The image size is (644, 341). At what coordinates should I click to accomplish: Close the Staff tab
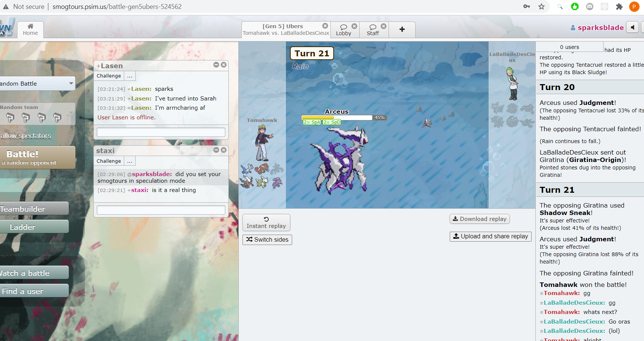click(x=384, y=26)
